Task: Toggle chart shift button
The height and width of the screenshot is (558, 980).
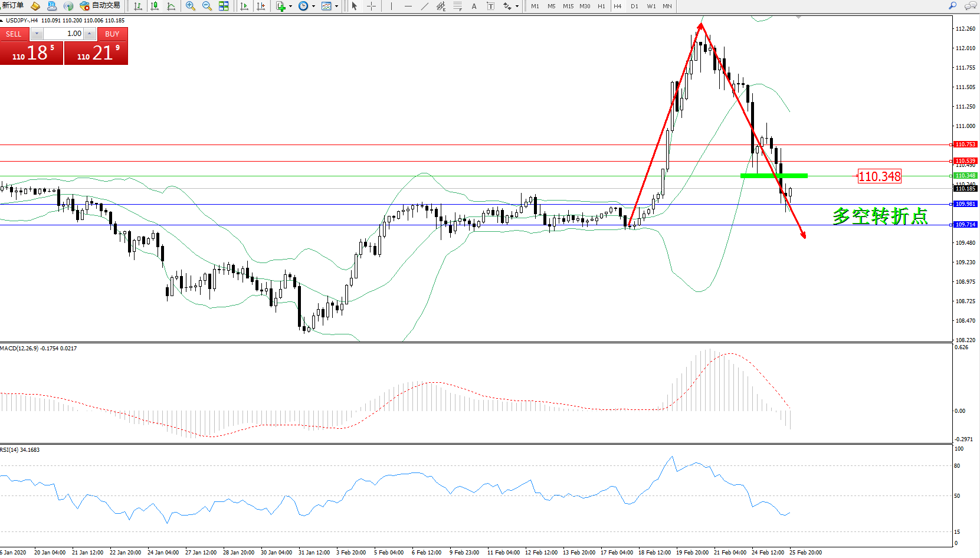Action: click(261, 6)
